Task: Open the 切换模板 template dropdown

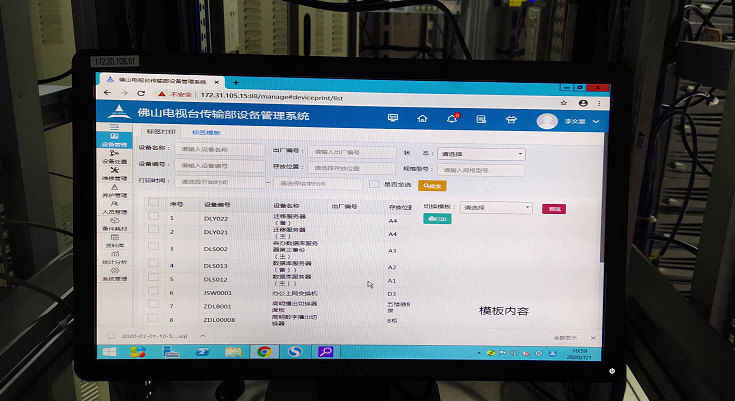Action: point(495,208)
